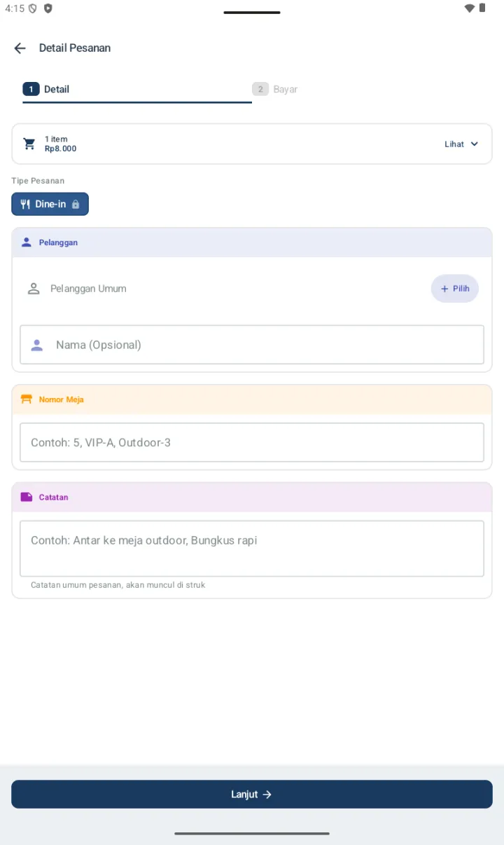
Task: Click the table icon beside Nomor Meja
Action: point(27,399)
